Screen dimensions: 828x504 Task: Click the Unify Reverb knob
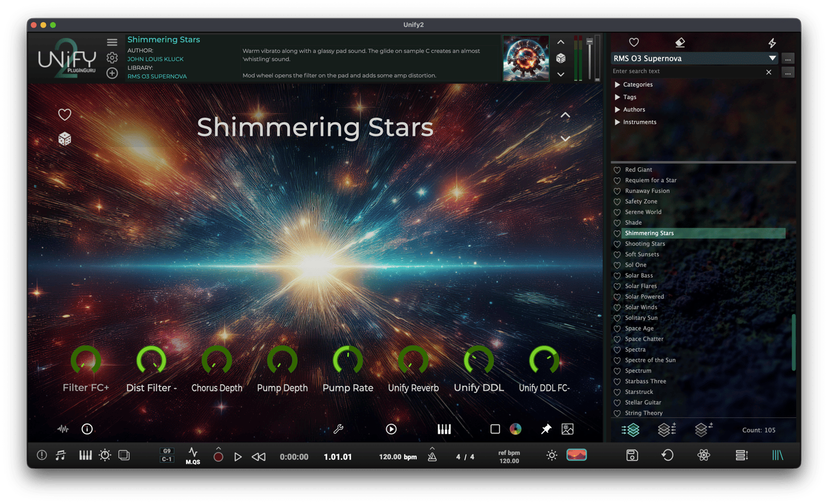413,360
